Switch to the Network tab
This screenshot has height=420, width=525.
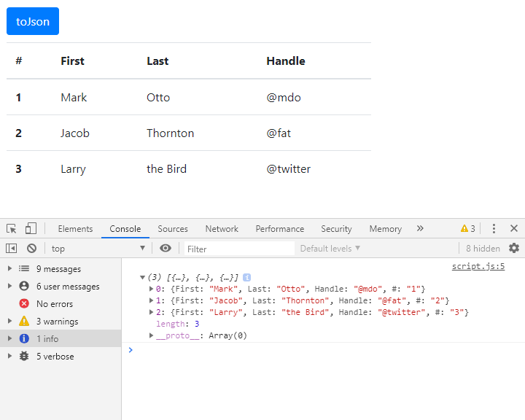222,229
